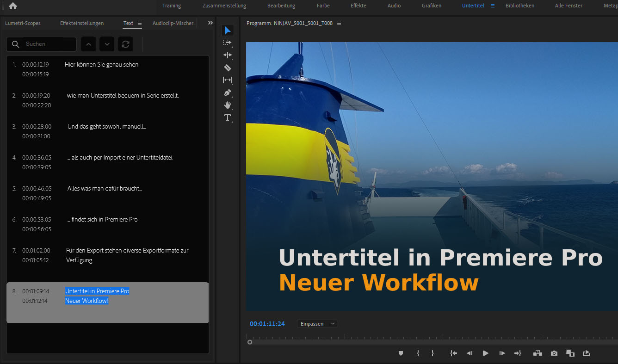Switch to the Alle Fenster workspace
Image resolution: width=618 pixels, height=364 pixels.
pyautogui.click(x=569, y=6)
